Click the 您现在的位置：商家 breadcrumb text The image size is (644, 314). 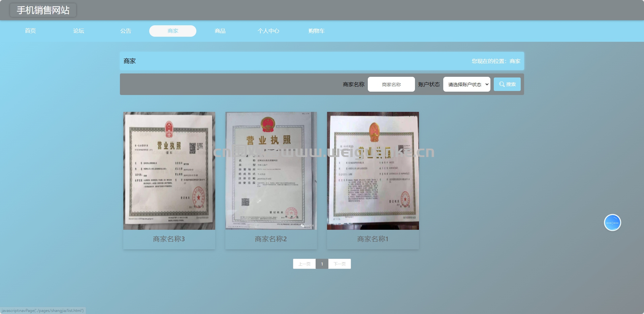(496, 61)
